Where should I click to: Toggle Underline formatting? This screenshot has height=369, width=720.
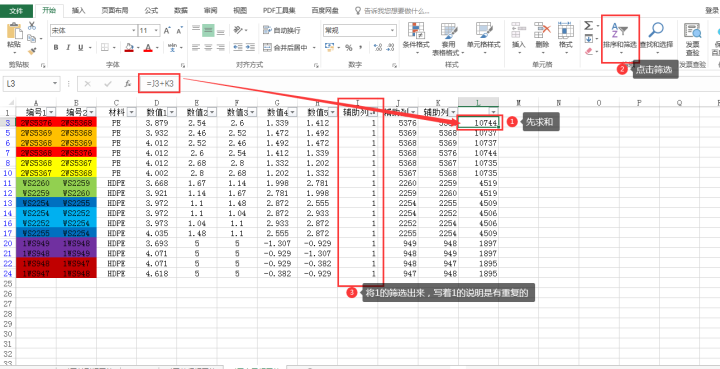coord(80,47)
